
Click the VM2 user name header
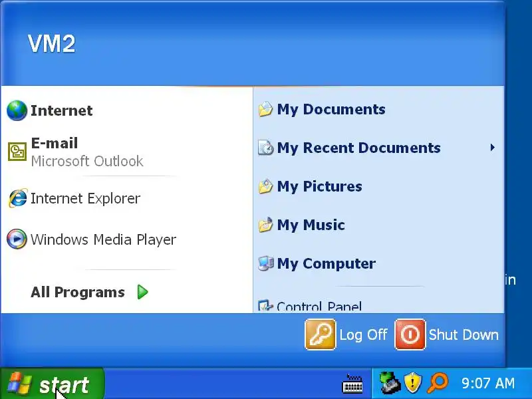52,43
